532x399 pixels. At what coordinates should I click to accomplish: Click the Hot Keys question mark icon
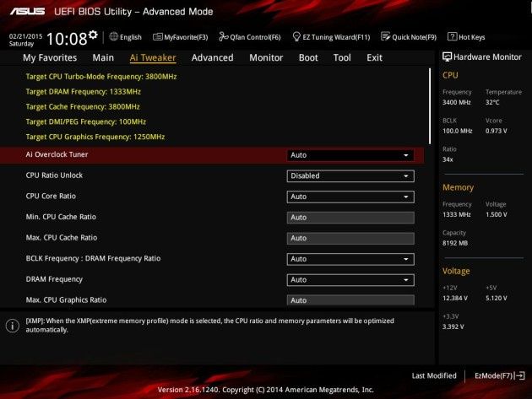coord(452,36)
